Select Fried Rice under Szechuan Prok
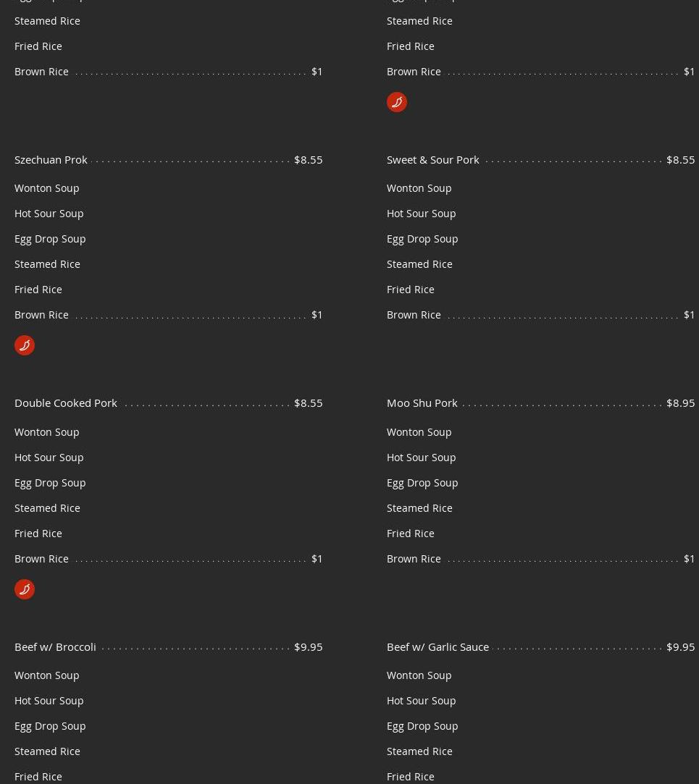 pos(38,290)
